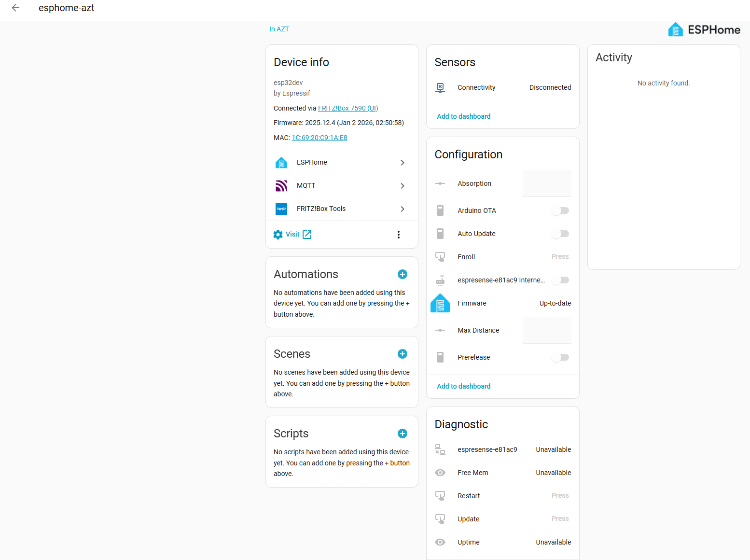Click the Firmware ESPHome icon

click(x=440, y=303)
